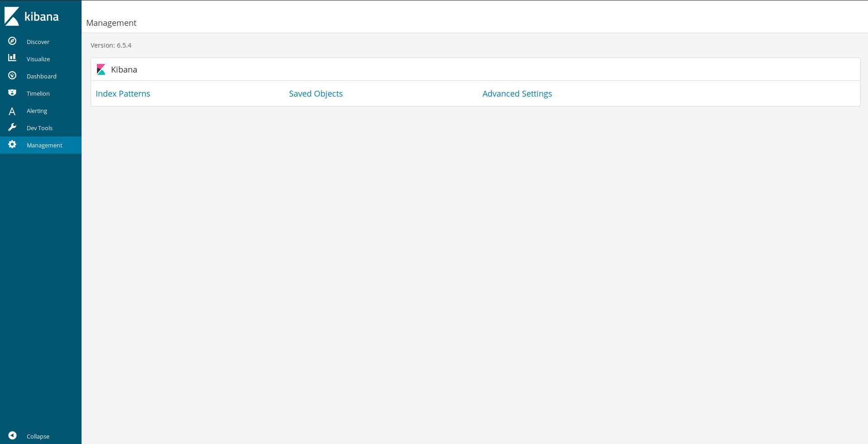Open the Index Patterns link

click(x=123, y=93)
